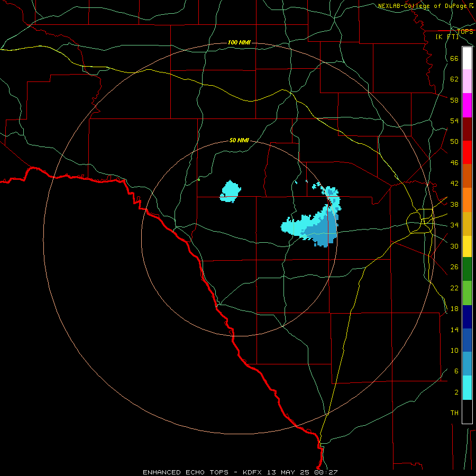Click the legend value 62
Viewport: 476px width, 476px height.
click(454, 79)
